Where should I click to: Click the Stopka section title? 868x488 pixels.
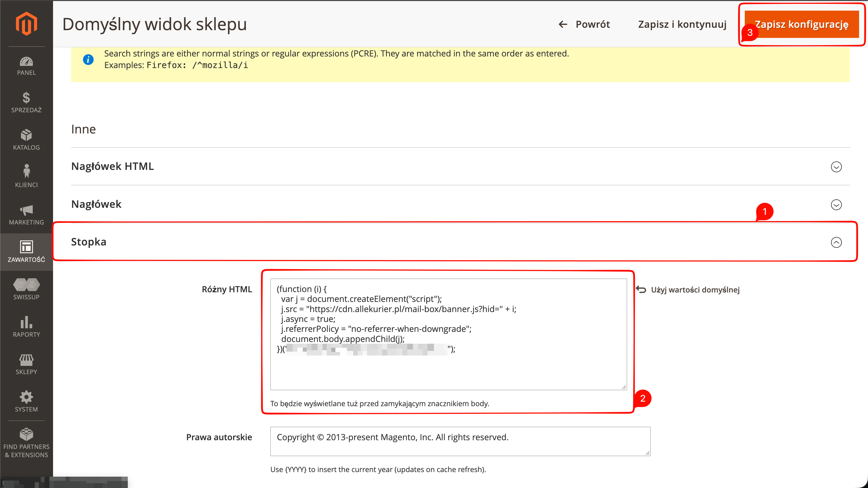tap(89, 242)
